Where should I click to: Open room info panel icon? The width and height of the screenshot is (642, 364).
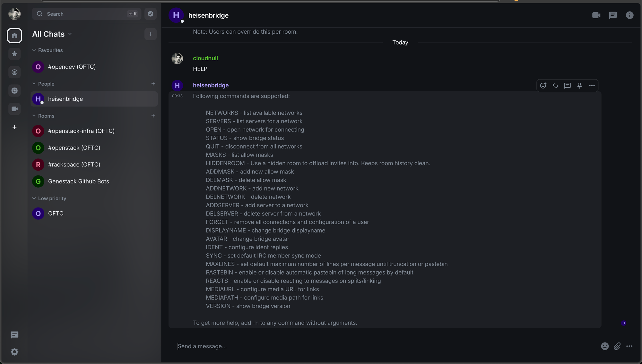point(629,15)
